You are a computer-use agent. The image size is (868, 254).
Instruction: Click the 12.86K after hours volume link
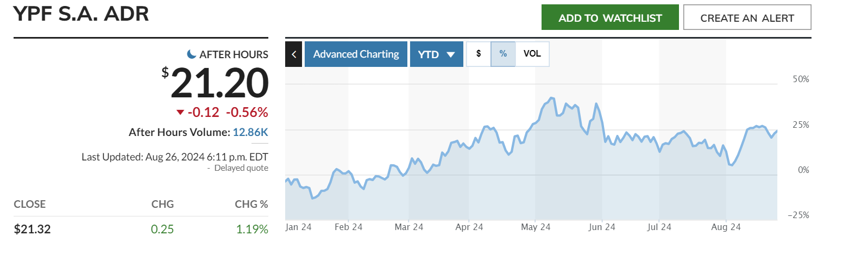tap(250, 132)
